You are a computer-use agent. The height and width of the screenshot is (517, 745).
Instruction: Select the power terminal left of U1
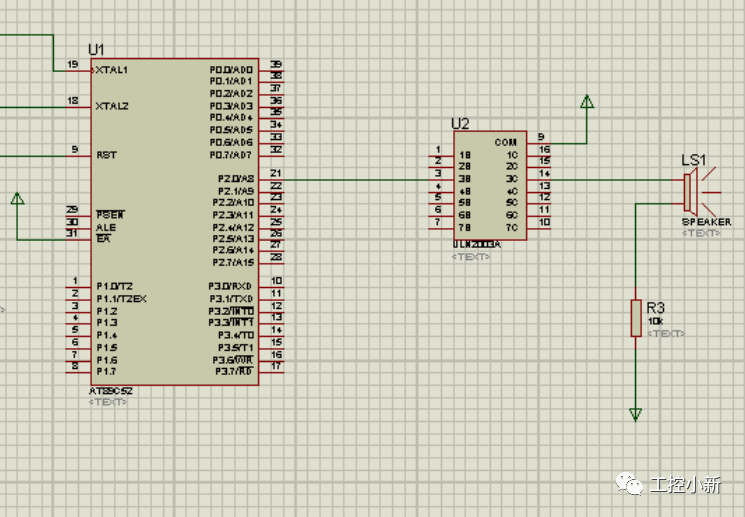[x=17, y=198]
